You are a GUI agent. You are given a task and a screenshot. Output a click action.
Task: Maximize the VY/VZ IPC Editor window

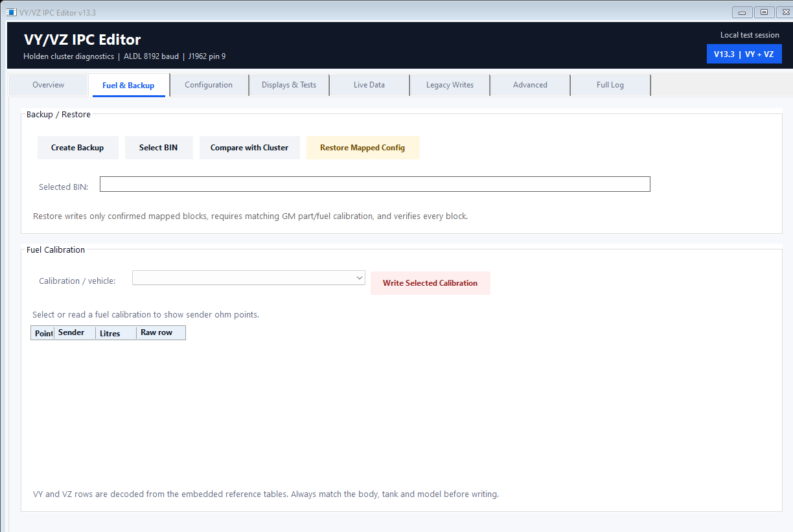pyautogui.click(x=764, y=12)
